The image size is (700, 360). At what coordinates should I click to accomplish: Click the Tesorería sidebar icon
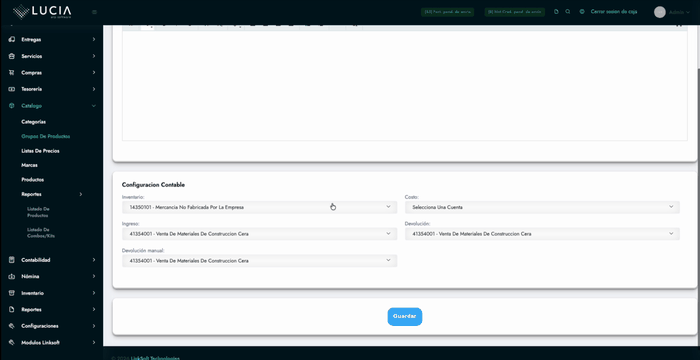click(12, 89)
